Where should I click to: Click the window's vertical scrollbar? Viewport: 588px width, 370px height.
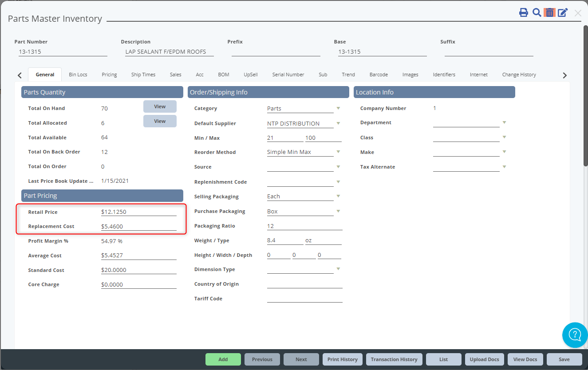[585, 96]
